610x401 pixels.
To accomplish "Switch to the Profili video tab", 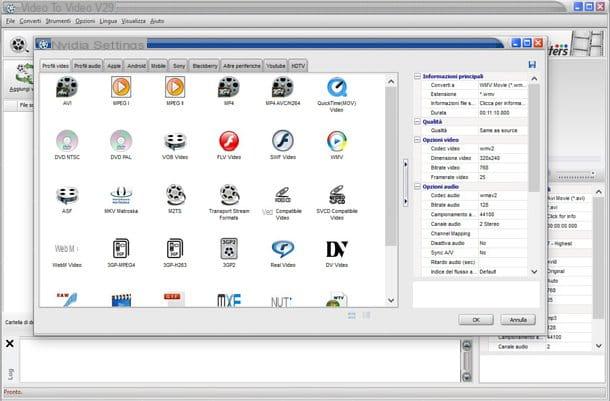I will (x=55, y=66).
